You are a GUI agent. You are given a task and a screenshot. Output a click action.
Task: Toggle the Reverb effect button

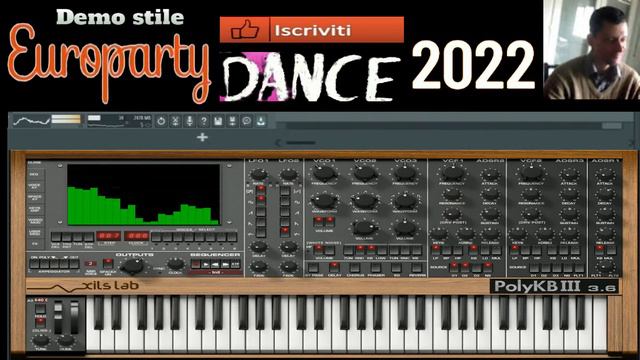click(x=416, y=267)
